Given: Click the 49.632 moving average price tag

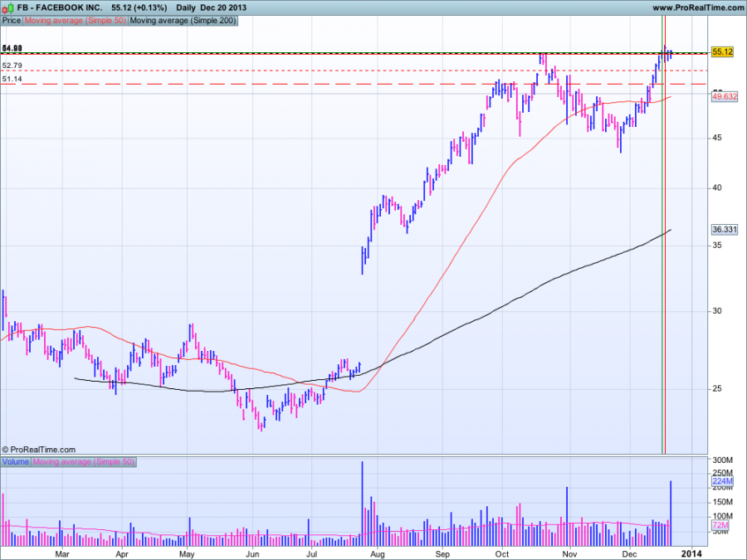Looking at the screenshot, I should (724, 97).
